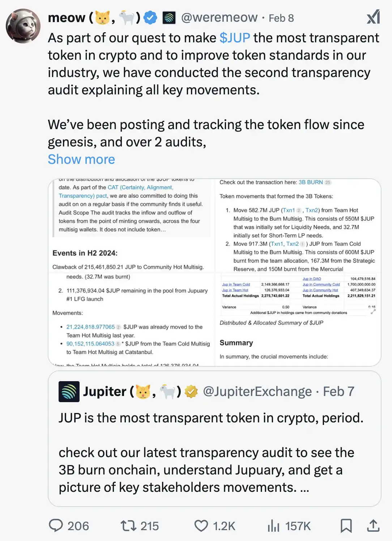
Task: Open meow's astronaut cat avatar
Action: [23, 26]
